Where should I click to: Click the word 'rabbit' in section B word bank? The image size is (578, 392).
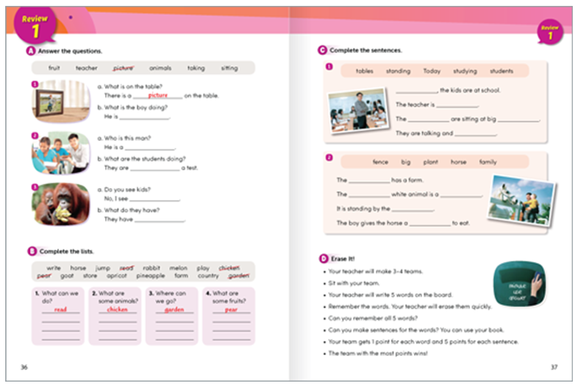[151, 268]
